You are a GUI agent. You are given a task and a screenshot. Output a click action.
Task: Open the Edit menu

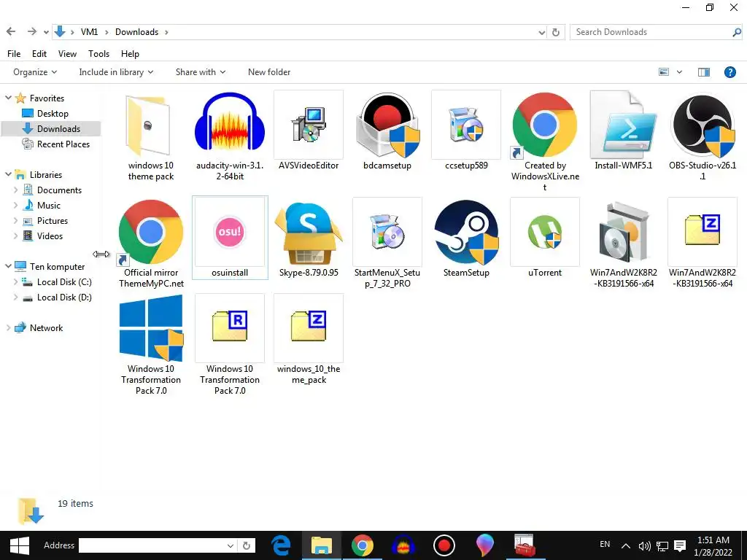(x=39, y=54)
